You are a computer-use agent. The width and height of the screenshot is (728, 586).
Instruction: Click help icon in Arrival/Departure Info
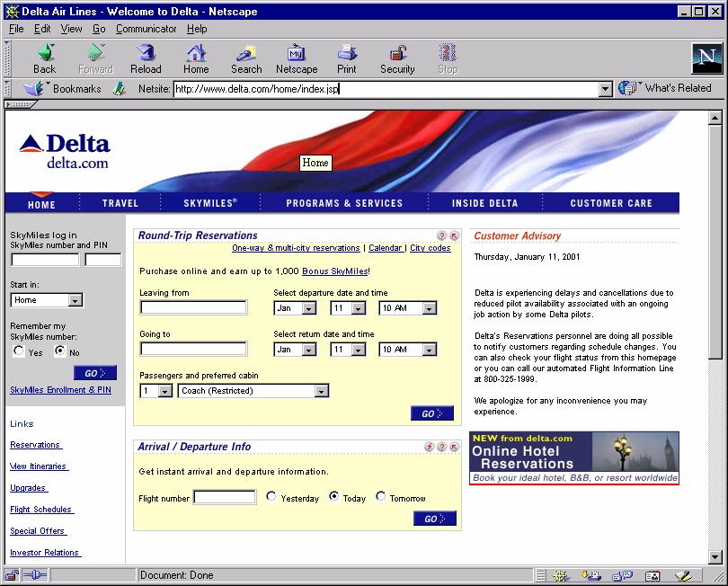coord(441,447)
